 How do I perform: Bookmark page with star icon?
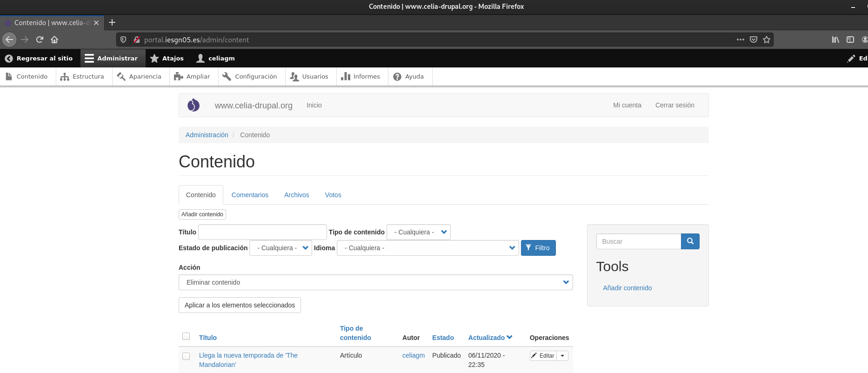[767, 40]
